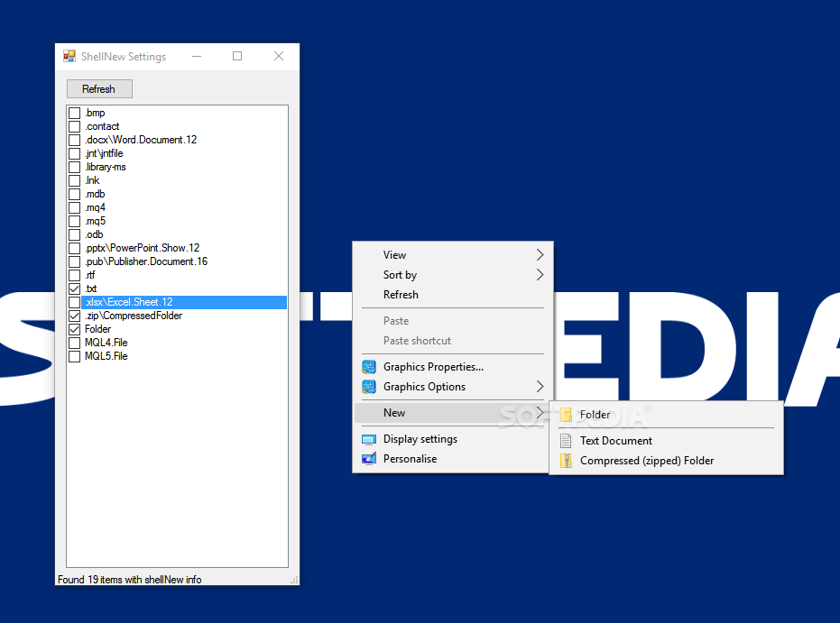Screen dimensions: 840x623
Task: Minimize the ShellNew Settings window
Action: coord(197,56)
